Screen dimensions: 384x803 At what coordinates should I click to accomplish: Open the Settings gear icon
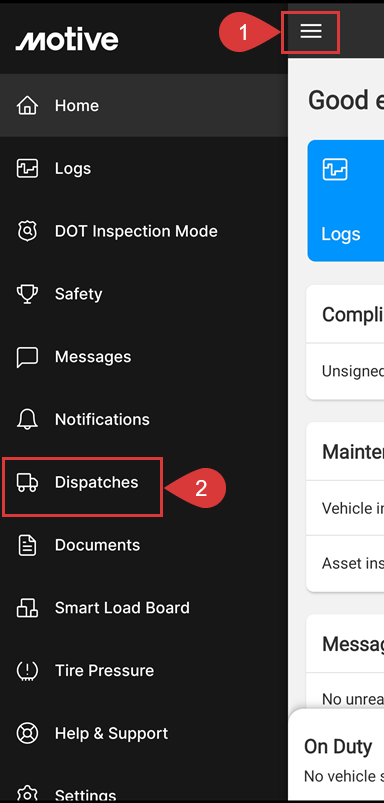click(27, 795)
